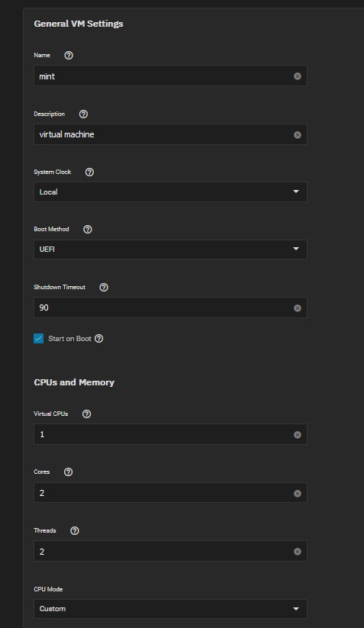Open Start on Boot help icon
Screen dimensions: 364x628
(x=99, y=339)
